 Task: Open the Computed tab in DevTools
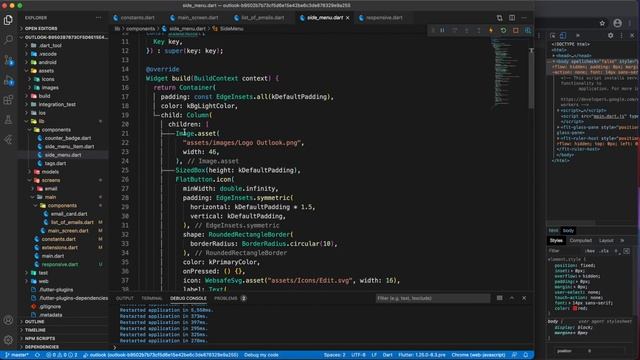(580, 240)
